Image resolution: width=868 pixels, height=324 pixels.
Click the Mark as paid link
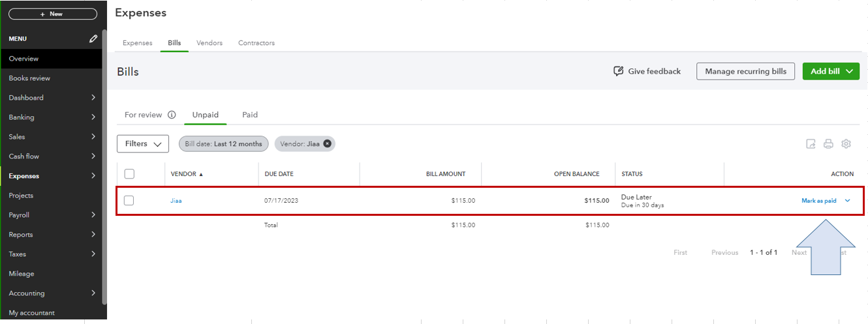point(818,201)
